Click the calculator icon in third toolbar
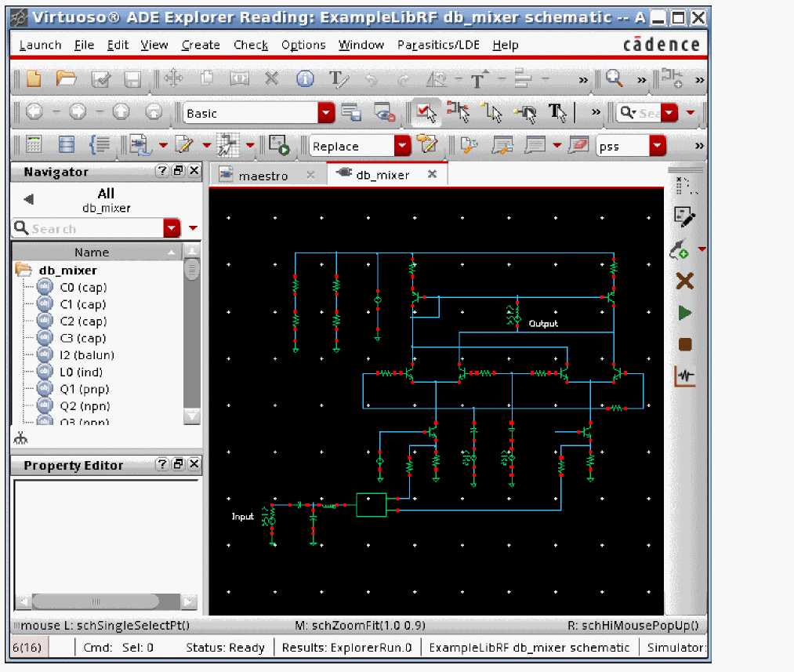This screenshot has height=672, width=794. (x=34, y=145)
